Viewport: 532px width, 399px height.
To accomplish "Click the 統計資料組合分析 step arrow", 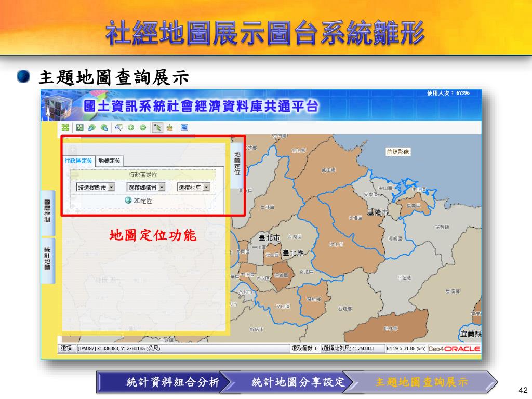I will pos(163,382).
